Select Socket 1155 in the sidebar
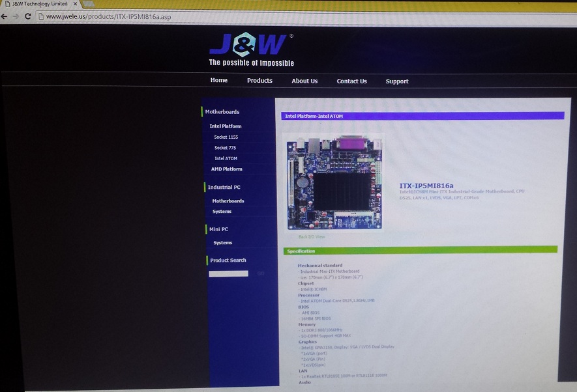577x392 pixels. point(226,137)
